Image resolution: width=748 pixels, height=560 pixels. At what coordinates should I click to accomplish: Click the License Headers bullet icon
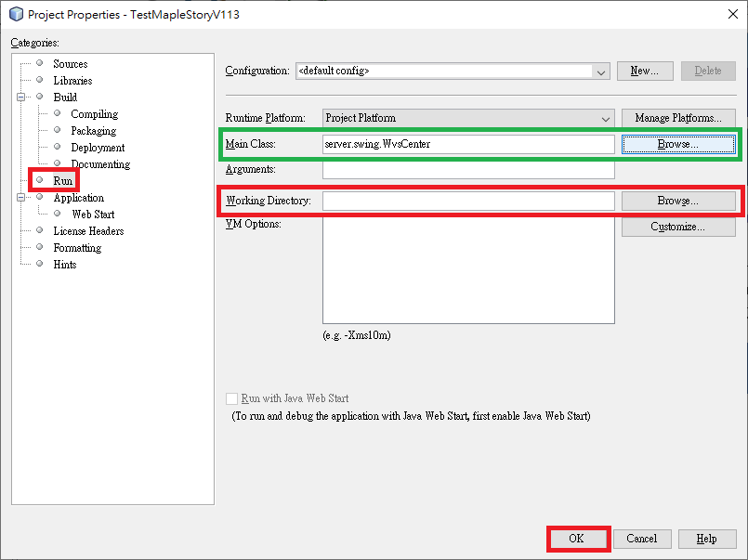40,230
